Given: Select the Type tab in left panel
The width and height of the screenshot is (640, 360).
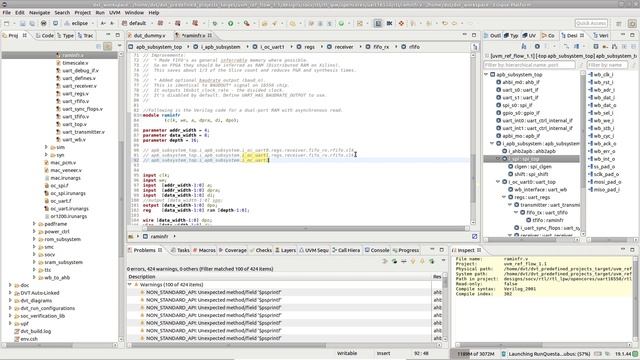Looking at the screenshot, I should coord(65,36).
